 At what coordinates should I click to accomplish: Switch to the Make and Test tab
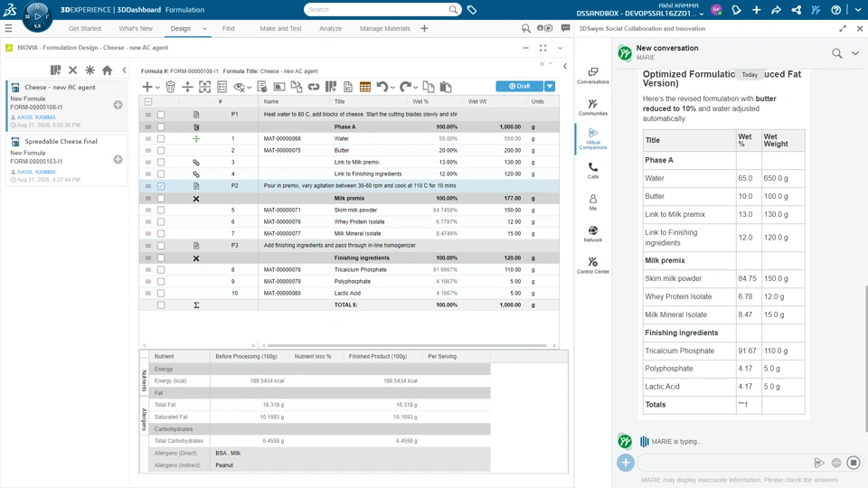coord(280,28)
